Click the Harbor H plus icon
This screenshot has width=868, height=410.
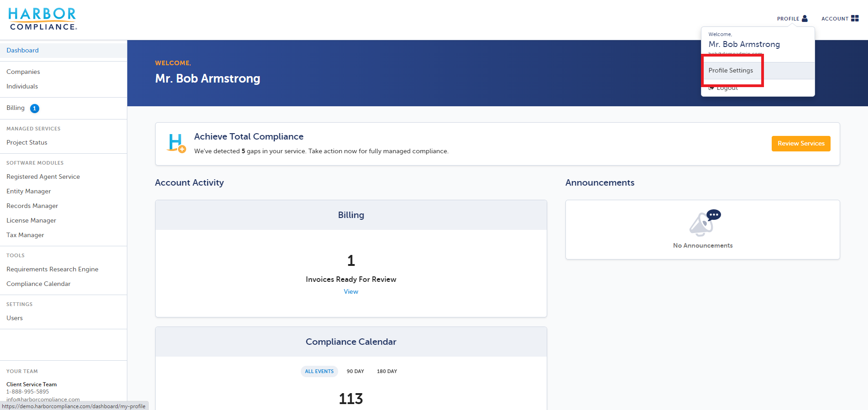click(x=176, y=143)
